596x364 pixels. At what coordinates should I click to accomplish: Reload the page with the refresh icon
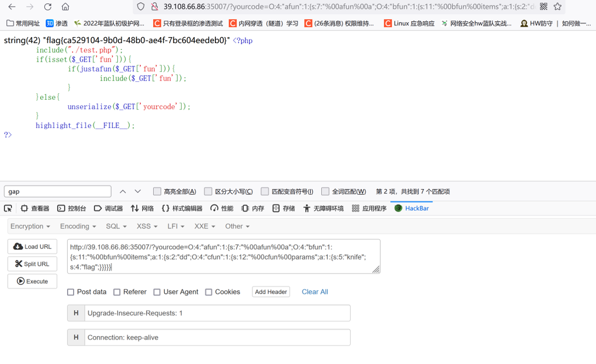47,7
